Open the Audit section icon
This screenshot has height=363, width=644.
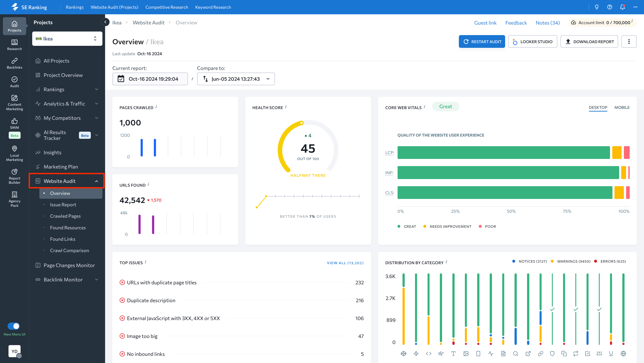pyautogui.click(x=15, y=82)
